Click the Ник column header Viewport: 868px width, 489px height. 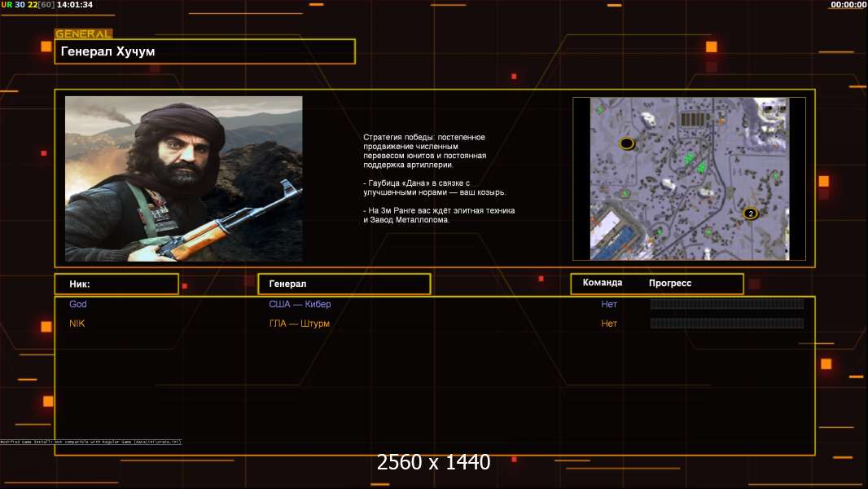tap(80, 284)
